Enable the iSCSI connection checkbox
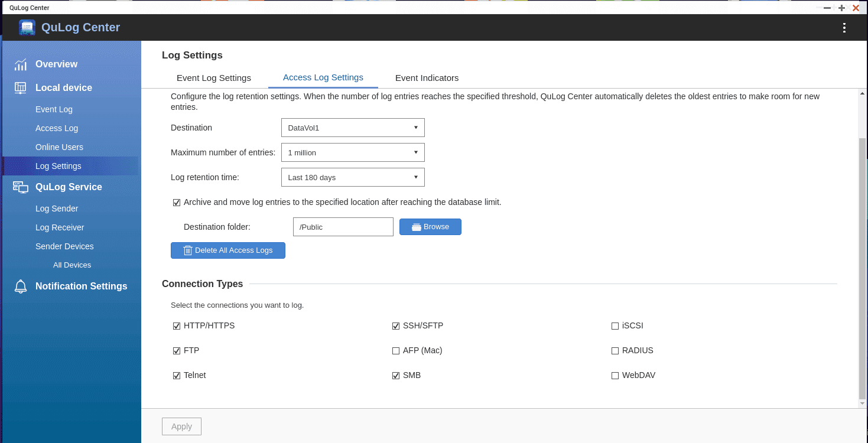 click(615, 326)
